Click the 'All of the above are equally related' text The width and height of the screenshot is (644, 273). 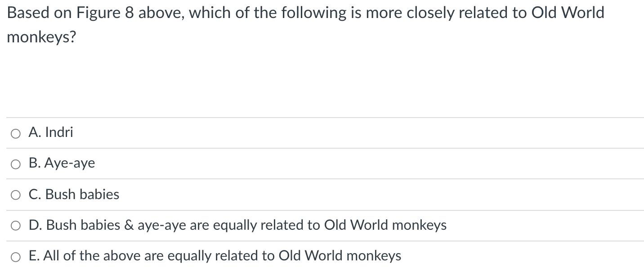click(153, 256)
